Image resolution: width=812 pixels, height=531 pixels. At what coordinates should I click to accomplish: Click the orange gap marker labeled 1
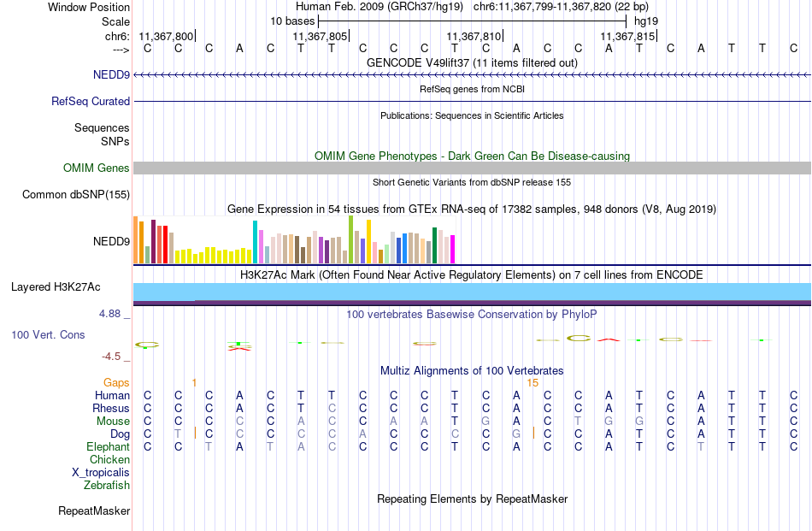click(x=194, y=382)
